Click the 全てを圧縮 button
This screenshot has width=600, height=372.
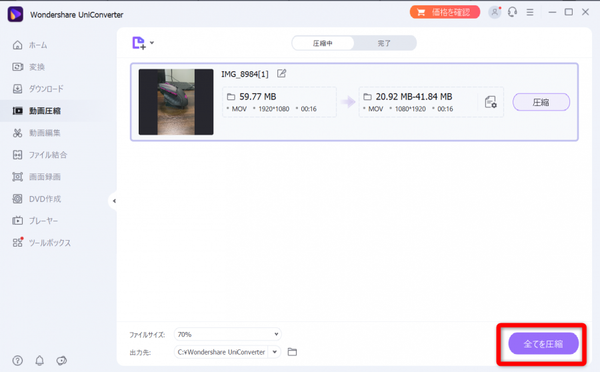coord(543,344)
